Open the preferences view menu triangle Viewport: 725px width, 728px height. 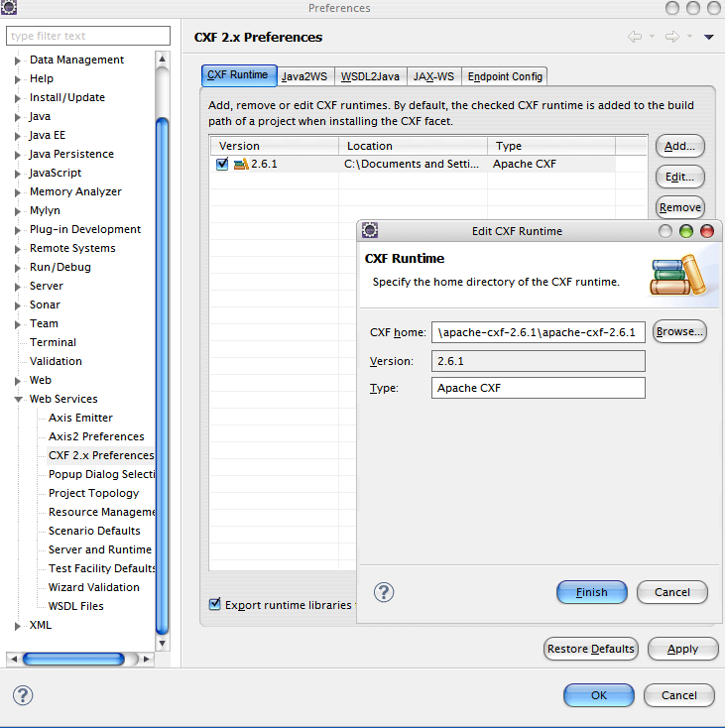[708, 38]
